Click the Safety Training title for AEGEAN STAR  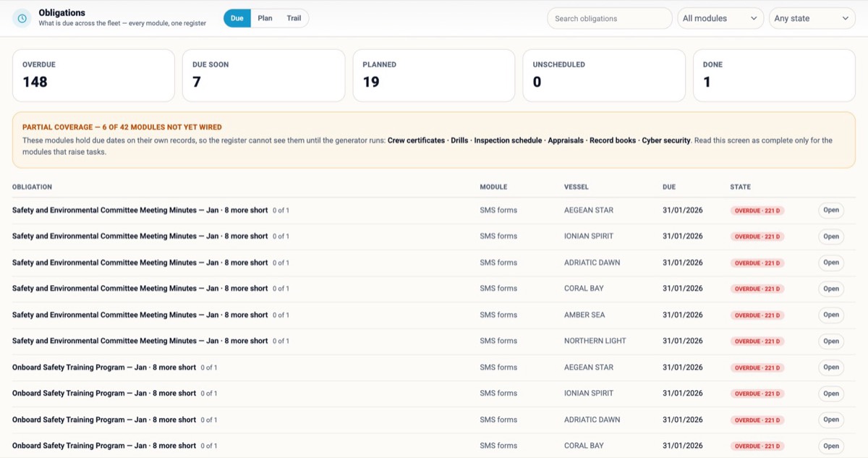[x=104, y=368]
